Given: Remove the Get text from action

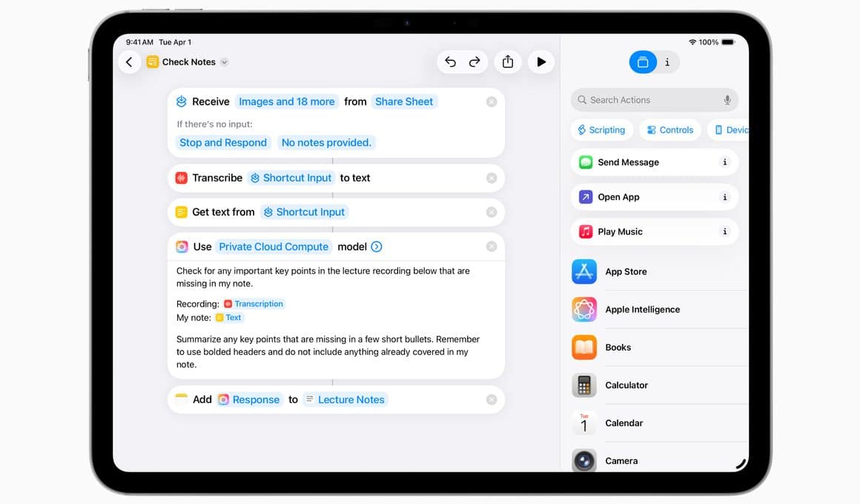Looking at the screenshot, I should click(492, 212).
